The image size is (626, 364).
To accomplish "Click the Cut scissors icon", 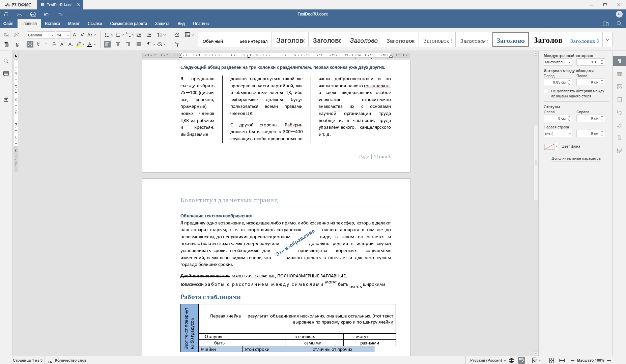I will 16,35.
